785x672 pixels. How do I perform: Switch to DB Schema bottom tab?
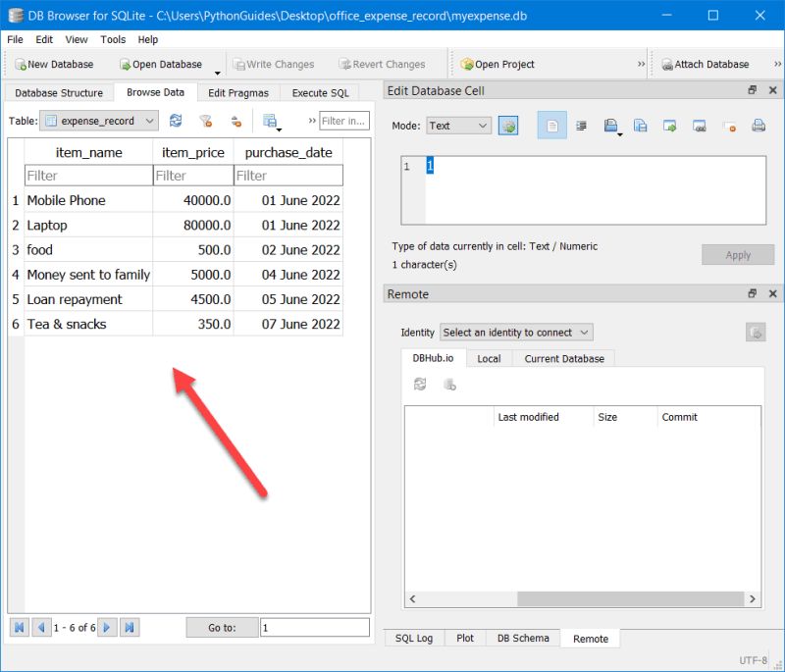[x=523, y=638]
